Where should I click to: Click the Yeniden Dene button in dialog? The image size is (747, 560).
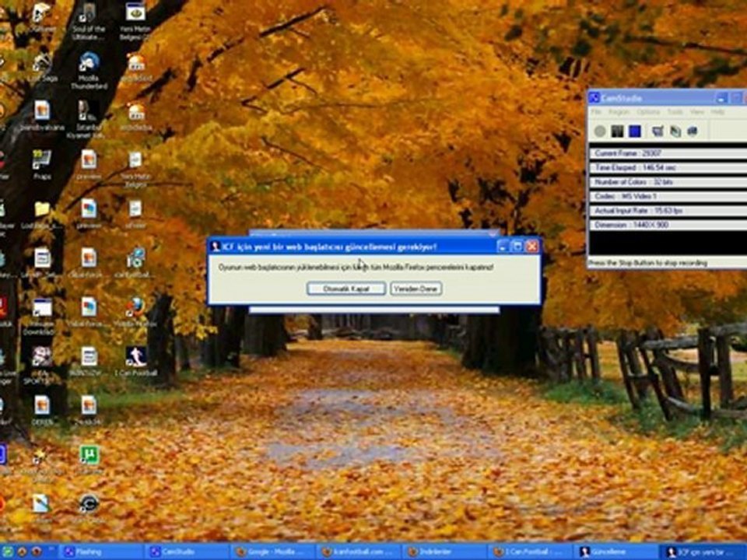click(416, 289)
